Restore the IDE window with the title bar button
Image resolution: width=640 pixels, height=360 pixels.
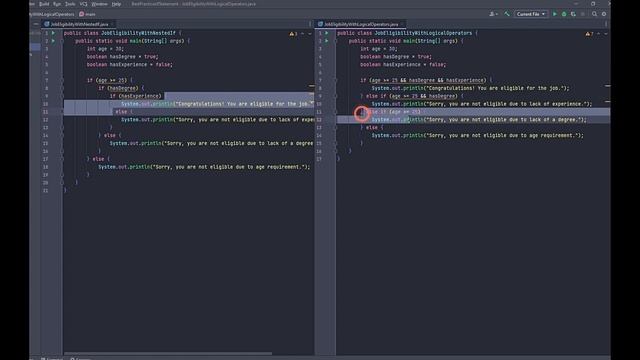click(593, 4)
